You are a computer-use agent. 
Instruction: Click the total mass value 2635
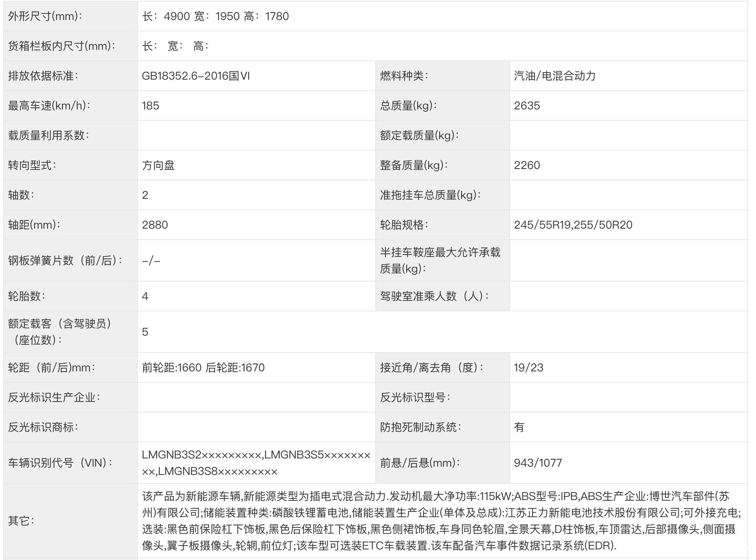527,106
